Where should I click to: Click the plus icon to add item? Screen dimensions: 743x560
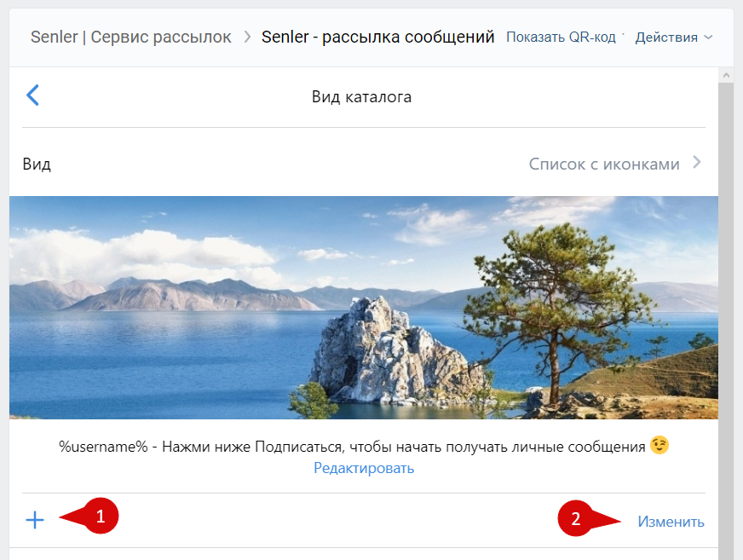click(x=35, y=520)
